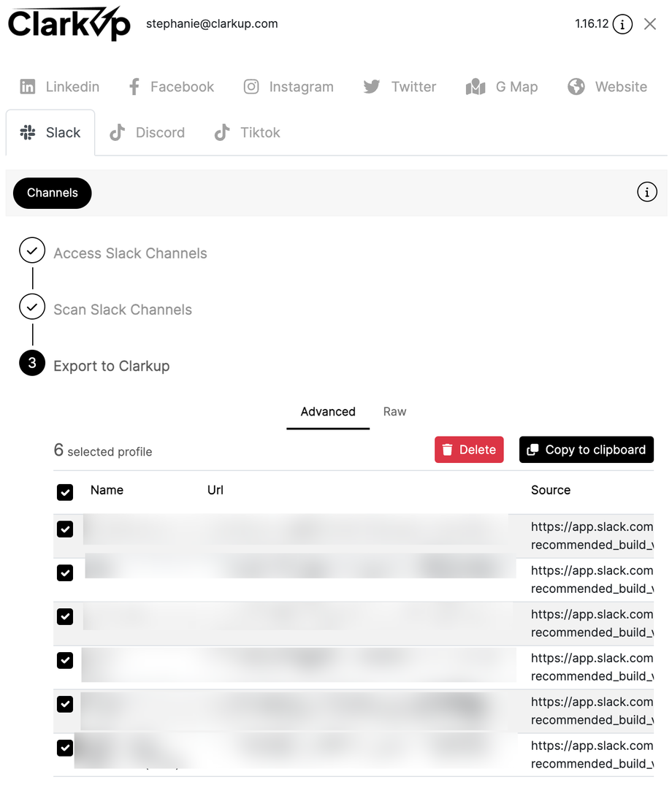Uncheck the second profile row checkbox
672x785 pixels.
pos(65,573)
